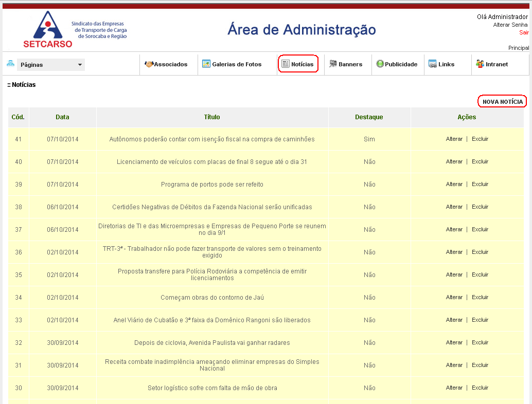Click title 'Autônomos poderão contar com isenção fiscal'
This screenshot has height=404, width=532.
[x=212, y=139]
